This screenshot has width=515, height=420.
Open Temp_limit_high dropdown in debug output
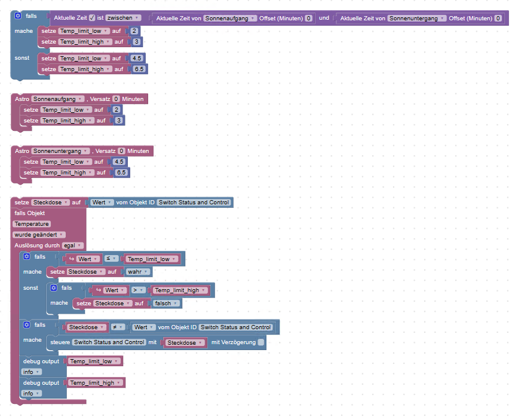point(96,382)
